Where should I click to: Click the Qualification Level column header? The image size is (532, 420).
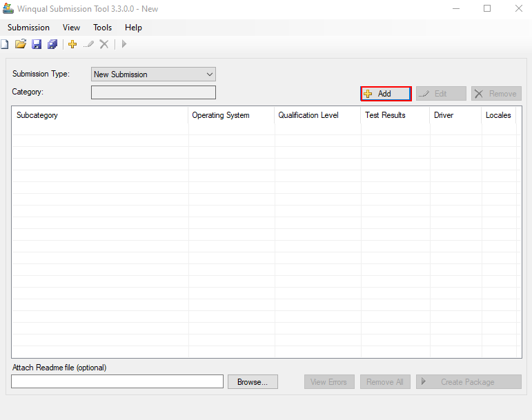click(x=317, y=115)
